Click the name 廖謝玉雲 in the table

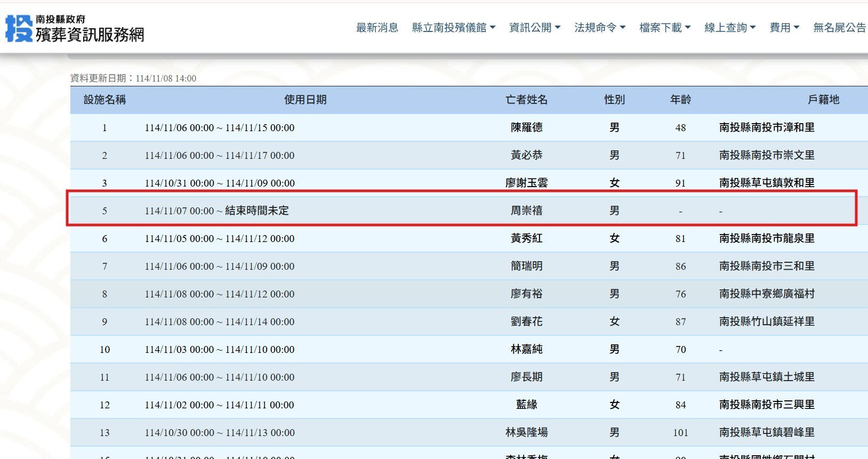(526, 183)
